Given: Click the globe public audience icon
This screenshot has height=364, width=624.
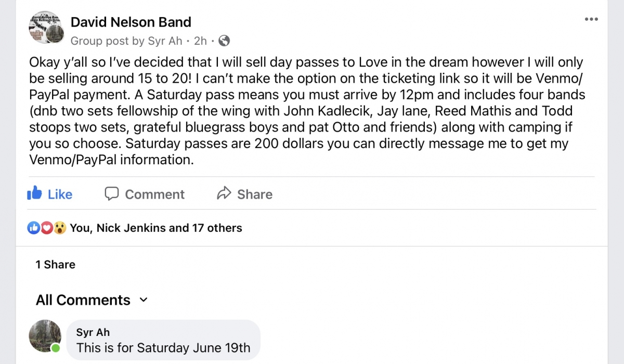Looking at the screenshot, I should point(224,41).
